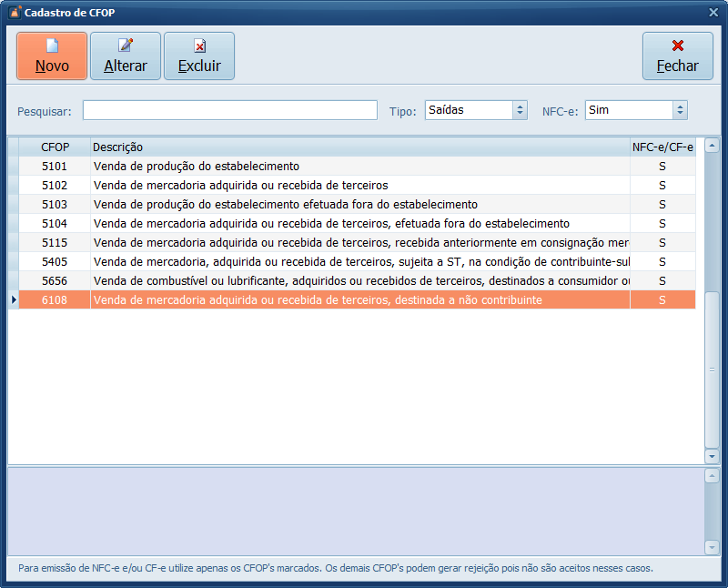Click the Fechar button with red X

[x=677, y=56]
